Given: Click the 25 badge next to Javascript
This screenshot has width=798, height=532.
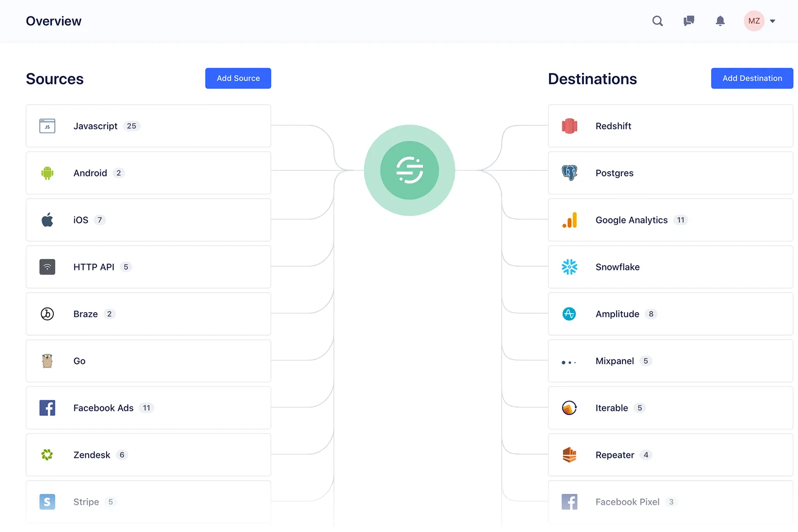Looking at the screenshot, I should (x=132, y=126).
